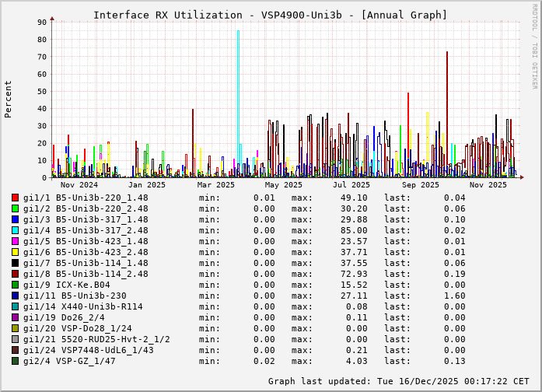This screenshot has height=392, width=542.
Task: Click the black gi1/7 legend color box
Action: (x=15, y=263)
